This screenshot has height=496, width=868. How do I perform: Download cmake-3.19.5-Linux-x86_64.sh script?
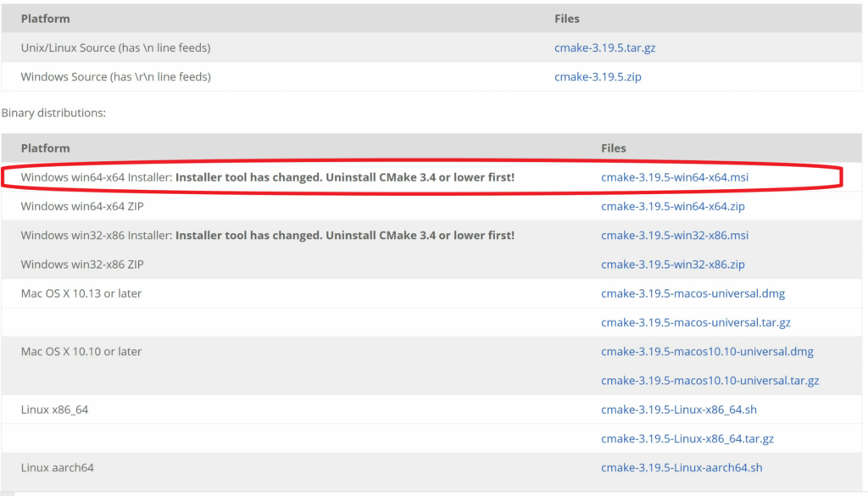679,410
